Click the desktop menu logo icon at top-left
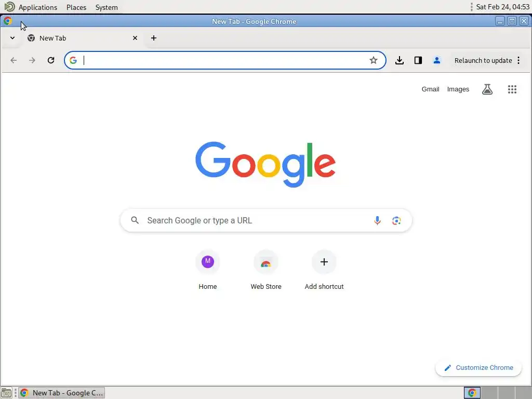This screenshot has width=532, height=399. [x=9, y=7]
